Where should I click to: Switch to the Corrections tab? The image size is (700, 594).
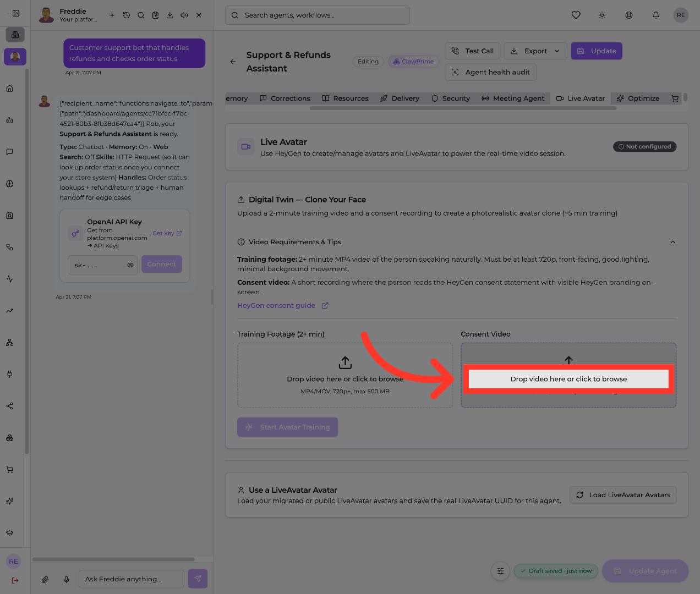coord(285,98)
